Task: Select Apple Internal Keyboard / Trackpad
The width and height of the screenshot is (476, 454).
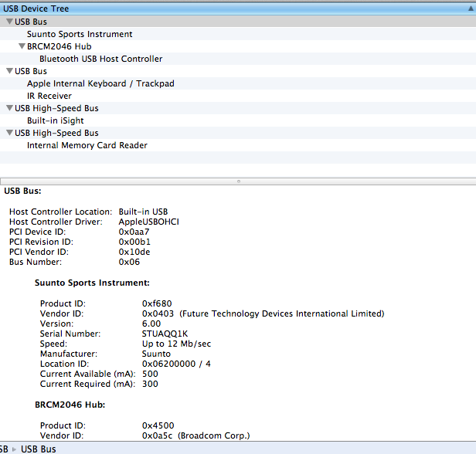Action: pos(100,83)
